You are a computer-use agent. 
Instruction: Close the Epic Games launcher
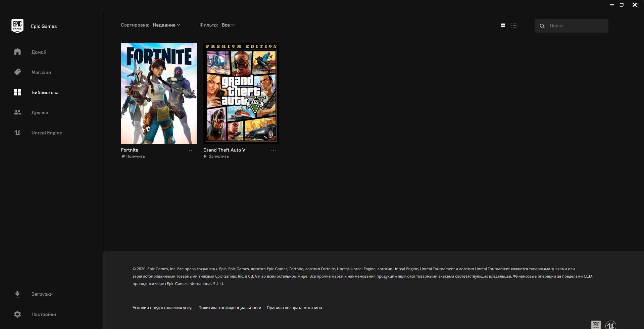coord(635,5)
